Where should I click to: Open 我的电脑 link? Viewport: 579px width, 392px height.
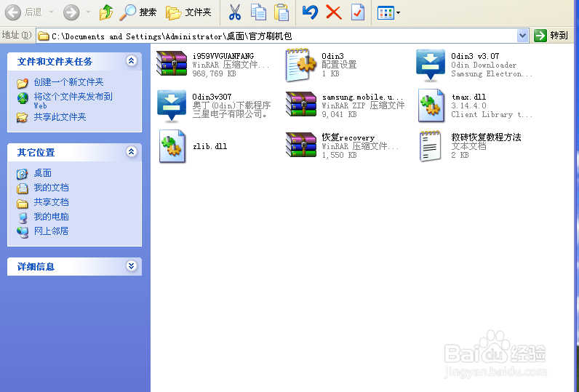(52, 217)
